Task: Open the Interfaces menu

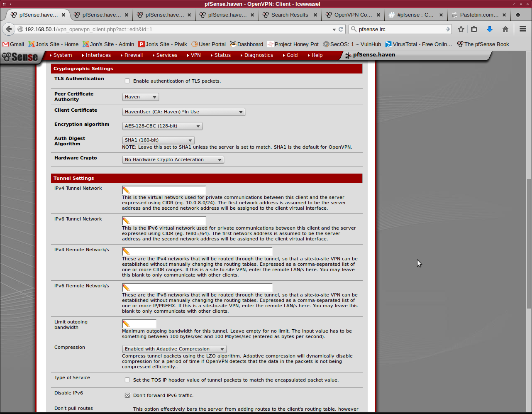Action: pyautogui.click(x=96, y=55)
